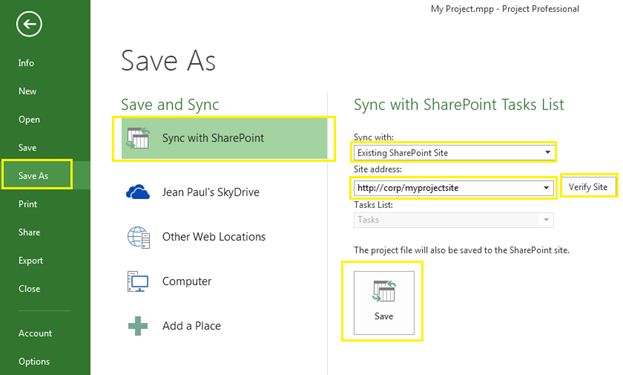Image resolution: width=623 pixels, height=375 pixels.
Task: Expand the Site address dropdown arrow
Action: 546,188
